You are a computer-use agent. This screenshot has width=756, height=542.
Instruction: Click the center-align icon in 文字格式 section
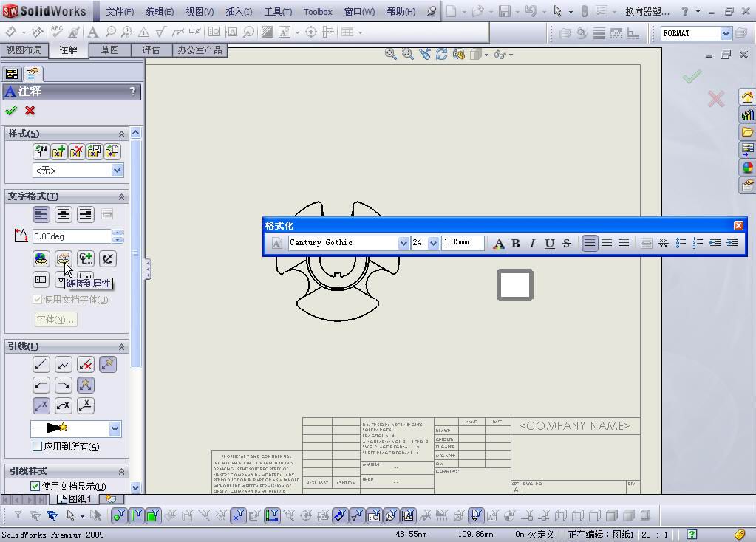tap(63, 214)
